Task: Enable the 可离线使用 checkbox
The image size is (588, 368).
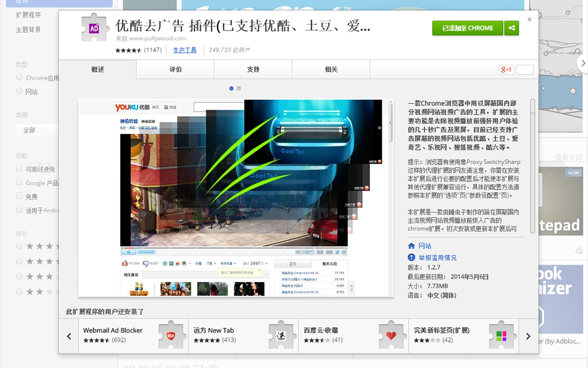Action: tap(20, 169)
